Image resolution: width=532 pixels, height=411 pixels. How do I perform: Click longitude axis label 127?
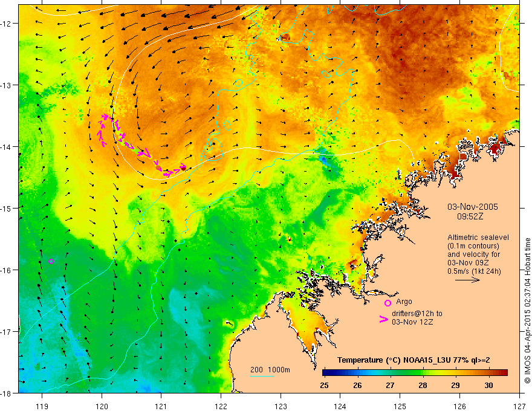tap(519, 406)
